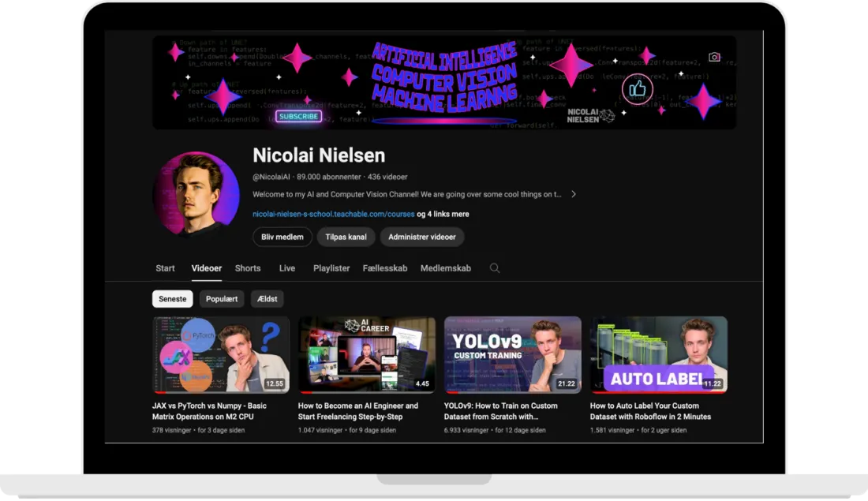Click the camera icon on the channel banner

point(714,57)
